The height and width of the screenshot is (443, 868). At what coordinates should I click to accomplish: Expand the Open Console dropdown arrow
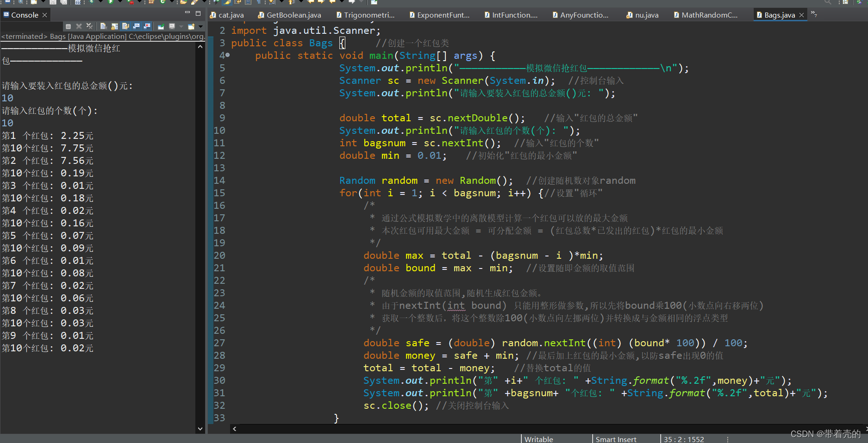point(200,26)
